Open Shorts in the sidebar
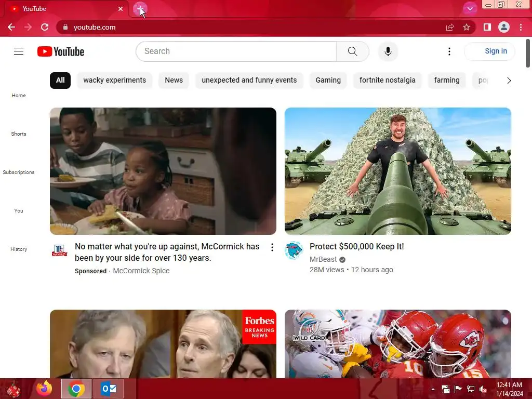Screen dimensions: 532x399 tap(19, 134)
